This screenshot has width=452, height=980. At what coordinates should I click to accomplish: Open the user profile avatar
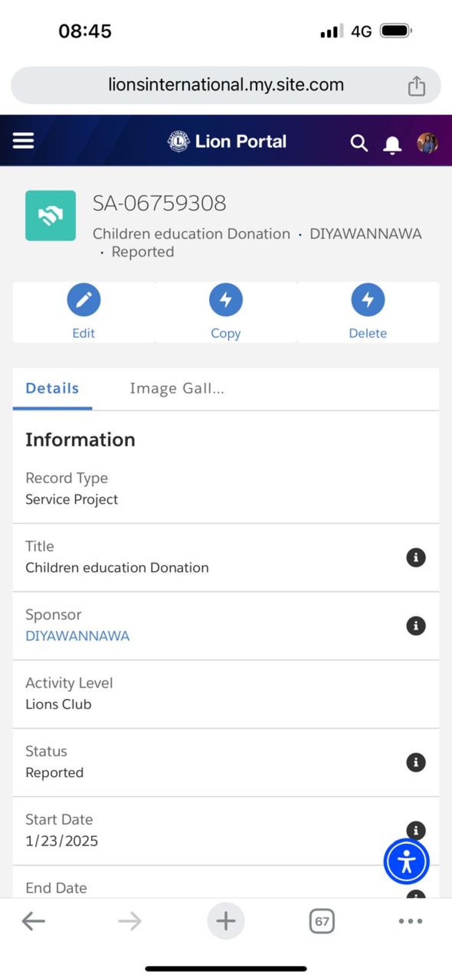(x=427, y=143)
